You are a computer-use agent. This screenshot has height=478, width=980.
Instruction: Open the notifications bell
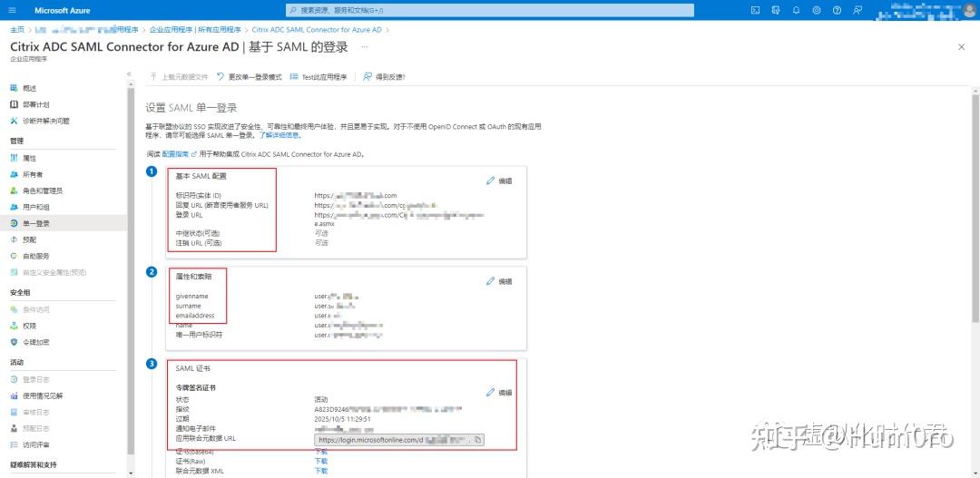point(797,11)
